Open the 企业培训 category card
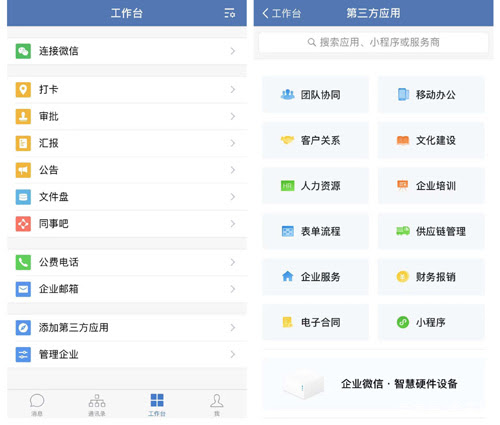Viewport: 500px width, 425px height. 431,186
